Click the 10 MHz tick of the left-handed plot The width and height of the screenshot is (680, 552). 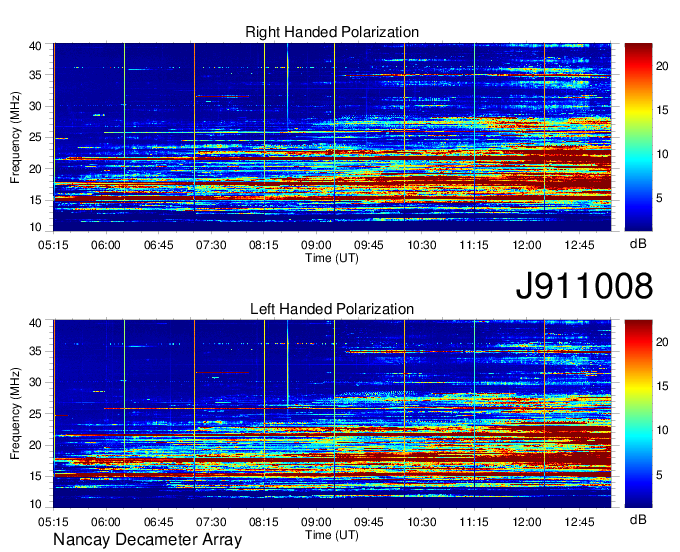pos(35,504)
